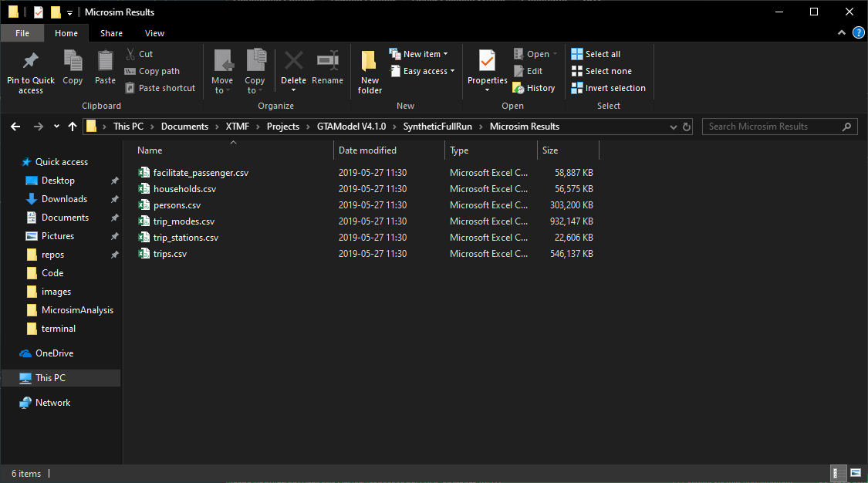The width and height of the screenshot is (868, 483).
Task: Open the recent locations dropdown arrow
Action: tap(56, 127)
